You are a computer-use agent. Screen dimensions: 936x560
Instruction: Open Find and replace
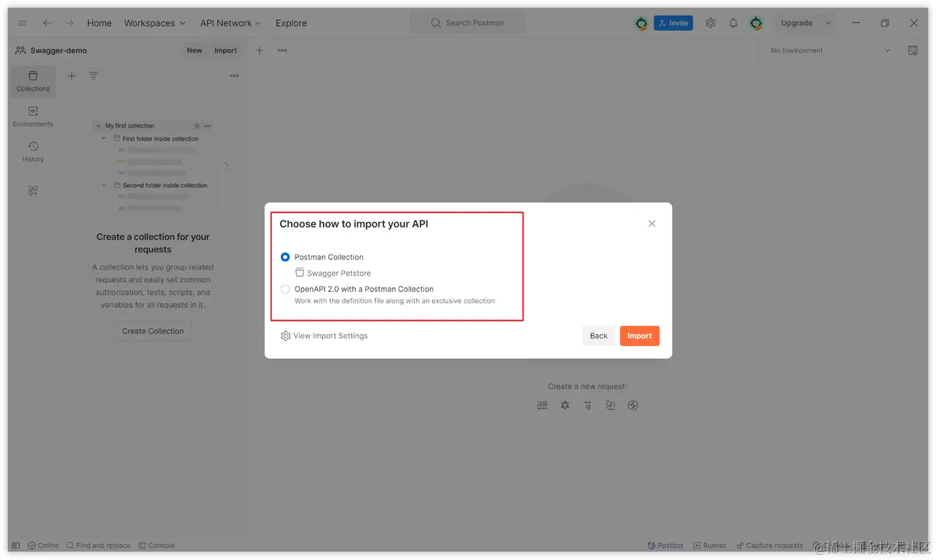pyautogui.click(x=99, y=545)
